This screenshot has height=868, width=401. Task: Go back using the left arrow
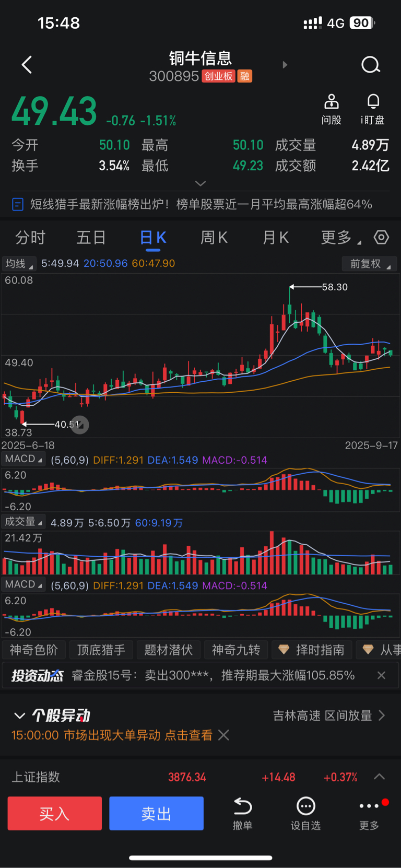[x=27, y=65]
